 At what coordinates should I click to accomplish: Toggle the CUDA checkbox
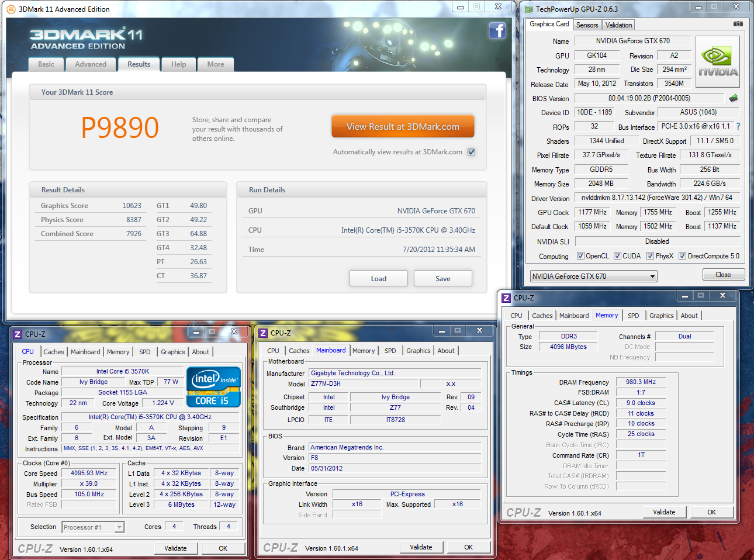[617, 256]
